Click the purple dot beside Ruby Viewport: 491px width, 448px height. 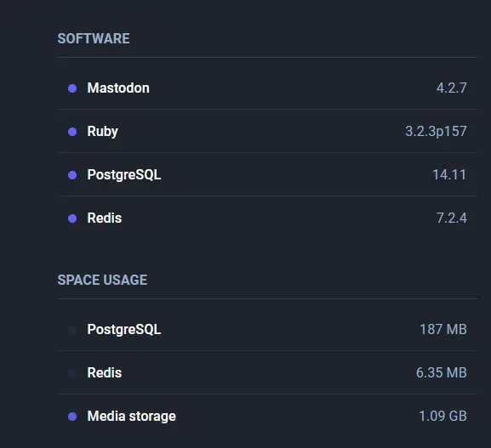72,132
